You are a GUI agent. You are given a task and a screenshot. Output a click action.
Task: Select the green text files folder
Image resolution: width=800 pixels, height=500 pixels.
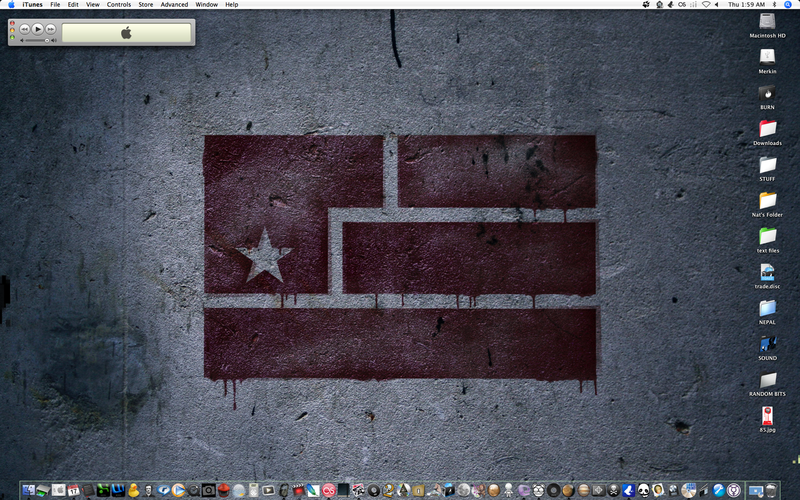click(767, 236)
